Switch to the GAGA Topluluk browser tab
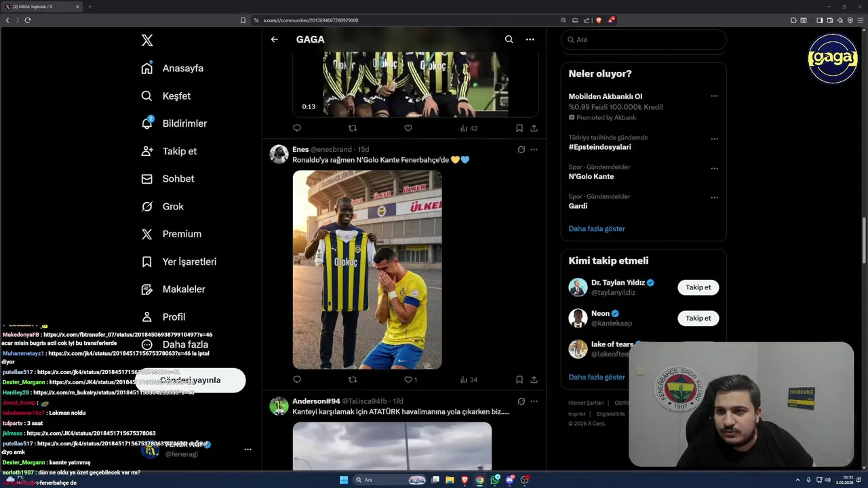The height and width of the screenshot is (488, 868). pos(41,7)
